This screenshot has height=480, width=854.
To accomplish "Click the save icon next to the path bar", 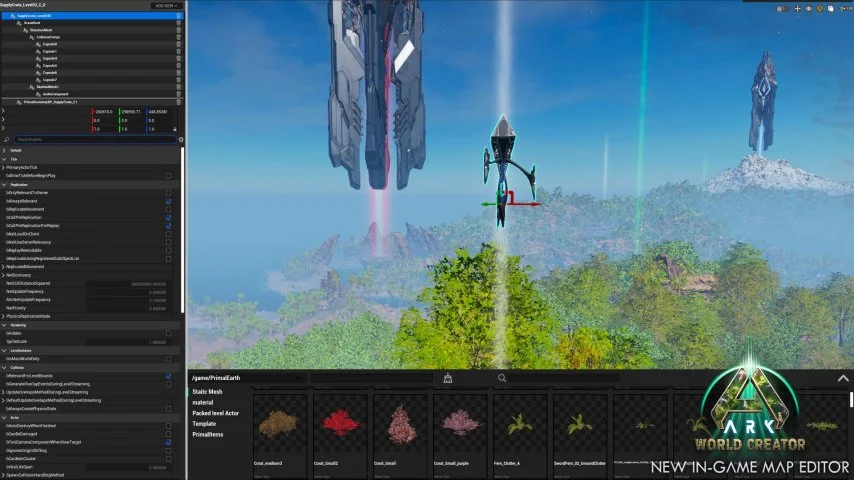I will pyautogui.click(x=448, y=378).
